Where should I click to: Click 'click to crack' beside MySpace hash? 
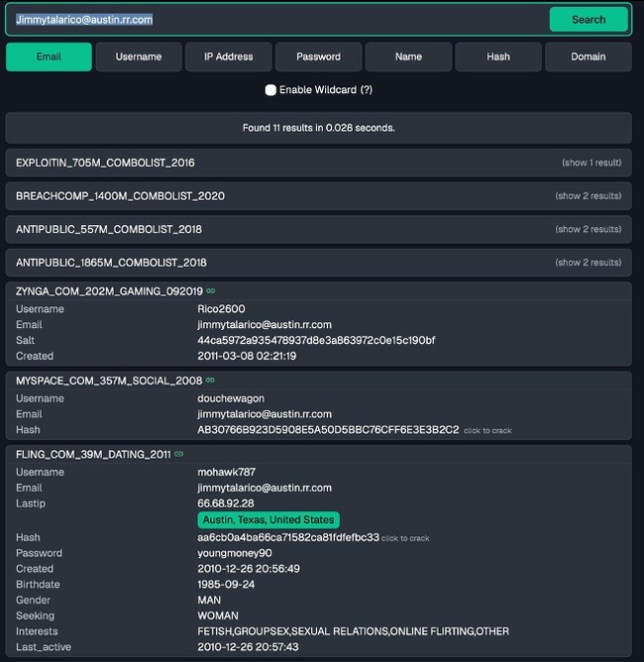point(487,431)
